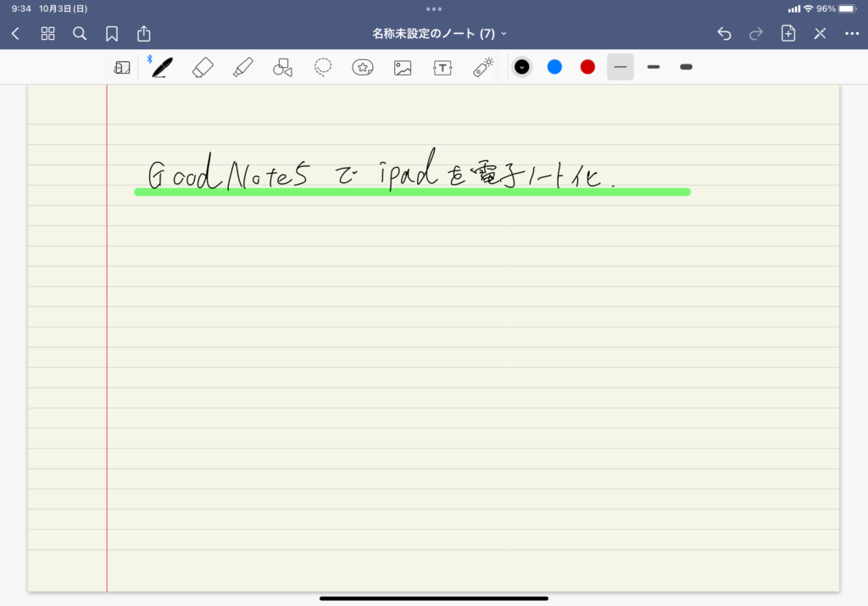The height and width of the screenshot is (606, 868).
Task: Select the Pen tool
Action: click(162, 68)
